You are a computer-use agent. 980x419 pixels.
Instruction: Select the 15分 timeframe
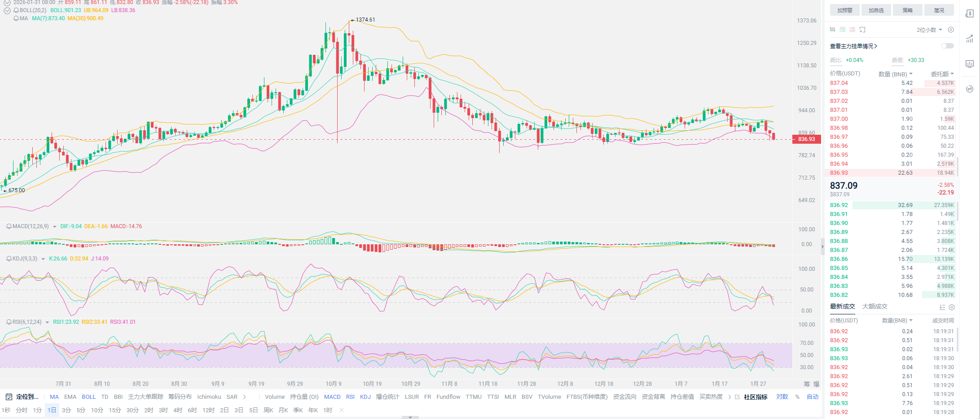click(114, 410)
